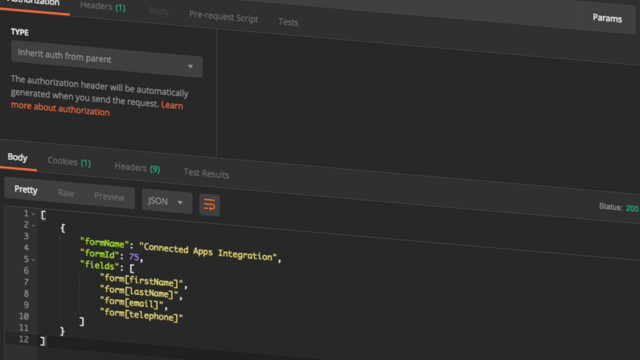Collapse the fields array fold arrow
The image size is (640, 360).
pos(33,260)
